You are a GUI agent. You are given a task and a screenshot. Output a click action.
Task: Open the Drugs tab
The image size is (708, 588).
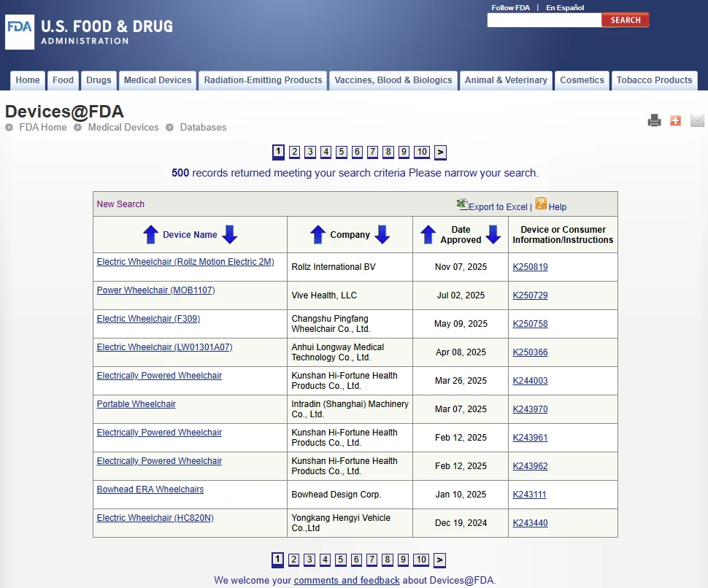[x=99, y=80]
